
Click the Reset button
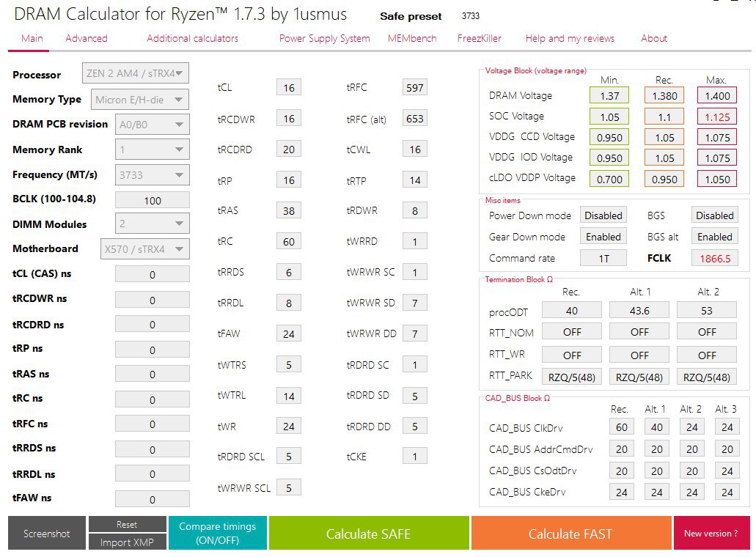point(127,524)
